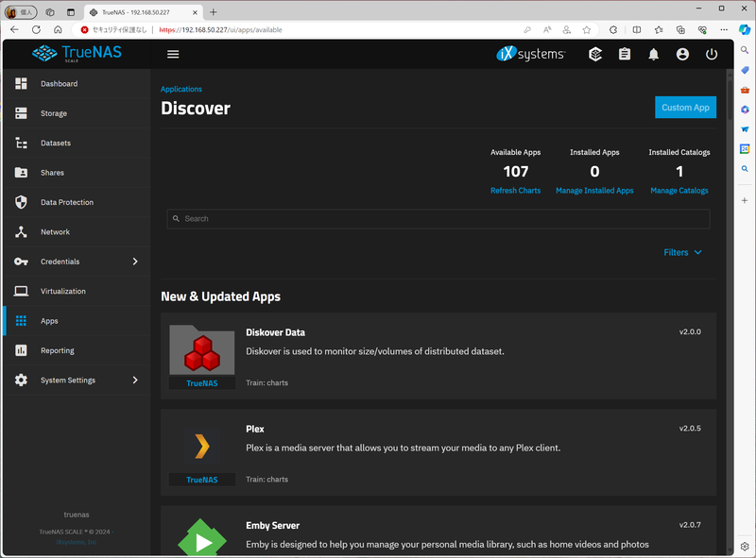
Task: Open the Copilot icon in Edge
Action: click(745, 30)
